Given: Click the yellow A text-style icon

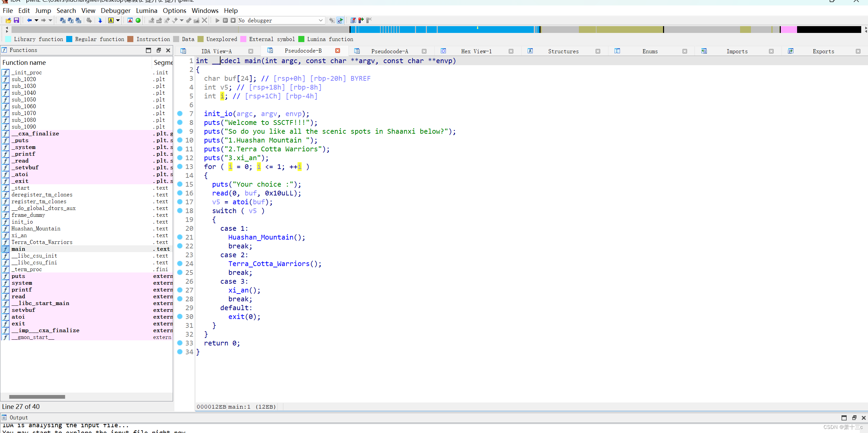Looking at the screenshot, I should (111, 20).
